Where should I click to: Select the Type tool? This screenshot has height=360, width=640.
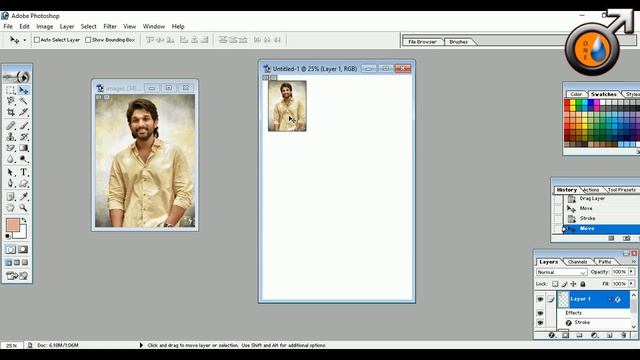pos(23,172)
